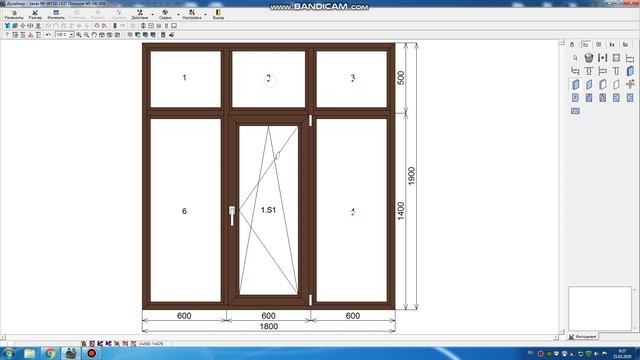Image resolution: width=640 pixels, height=360 pixels.
Task: Select glass pane number 3
Action: point(352,78)
